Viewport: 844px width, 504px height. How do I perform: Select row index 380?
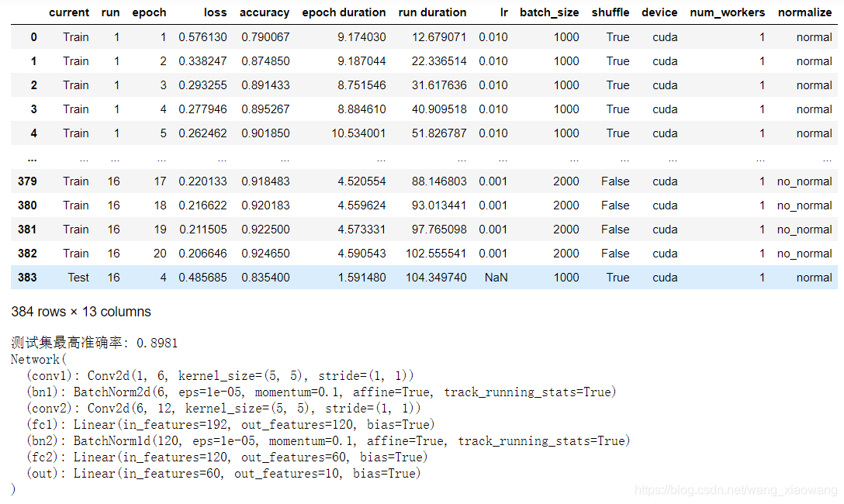(x=27, y=205)
